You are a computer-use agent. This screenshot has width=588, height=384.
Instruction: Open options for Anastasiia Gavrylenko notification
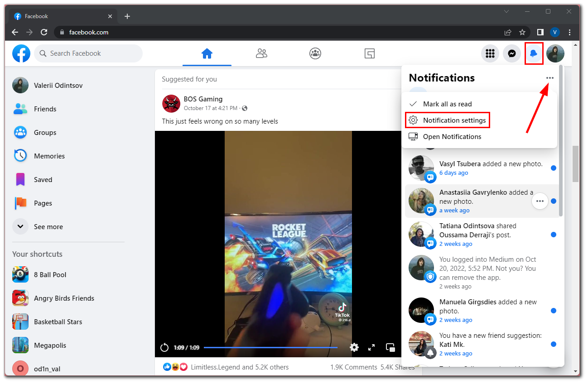(540, 201)
